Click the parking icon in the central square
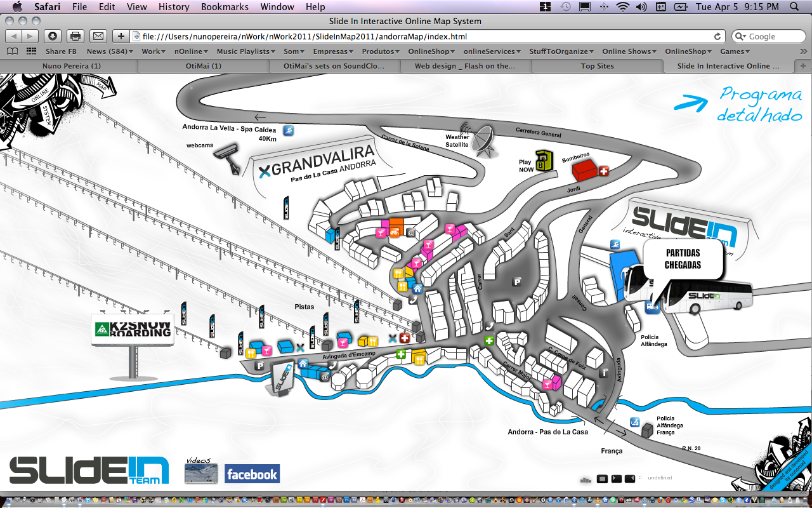This screenshot has width=812, height=508. [517, 281]
